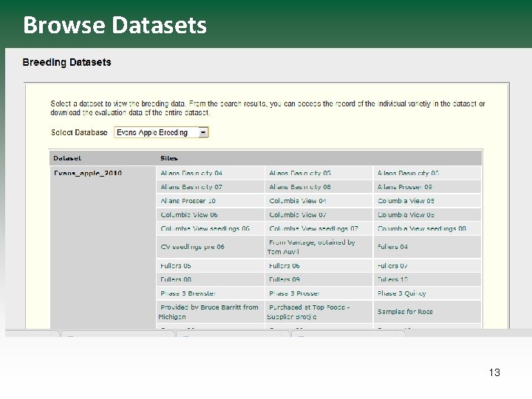Open the Allans Basin city 07 site
This screenshot has width=532, height=399.
pyautogui.click(x=191, y=187)
